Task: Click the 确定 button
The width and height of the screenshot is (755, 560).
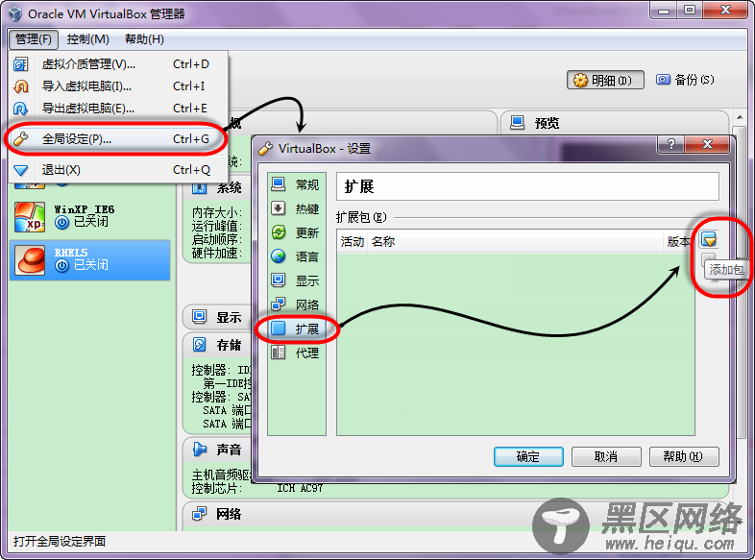Action: click(x=528, y=456)
